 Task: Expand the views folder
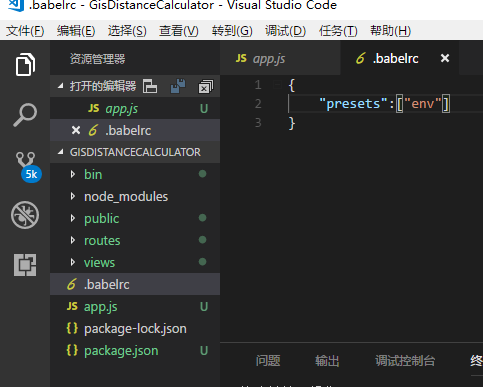tap(73, 262)
